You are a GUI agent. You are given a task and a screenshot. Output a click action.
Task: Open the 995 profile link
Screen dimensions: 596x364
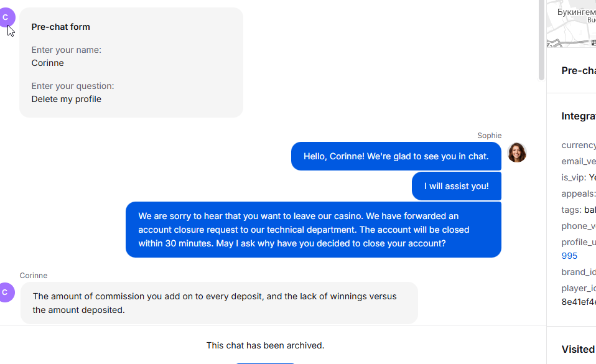[x=569, y=256]
